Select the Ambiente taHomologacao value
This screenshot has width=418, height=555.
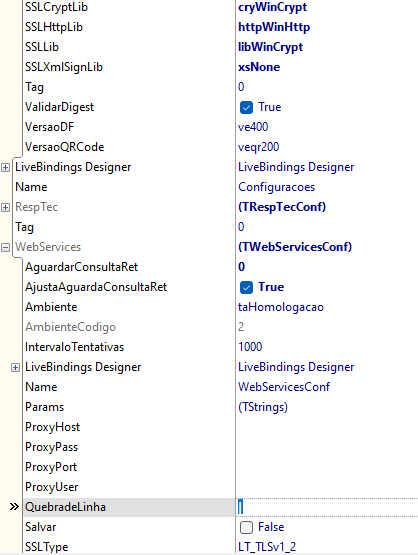[x=281, y=307]
